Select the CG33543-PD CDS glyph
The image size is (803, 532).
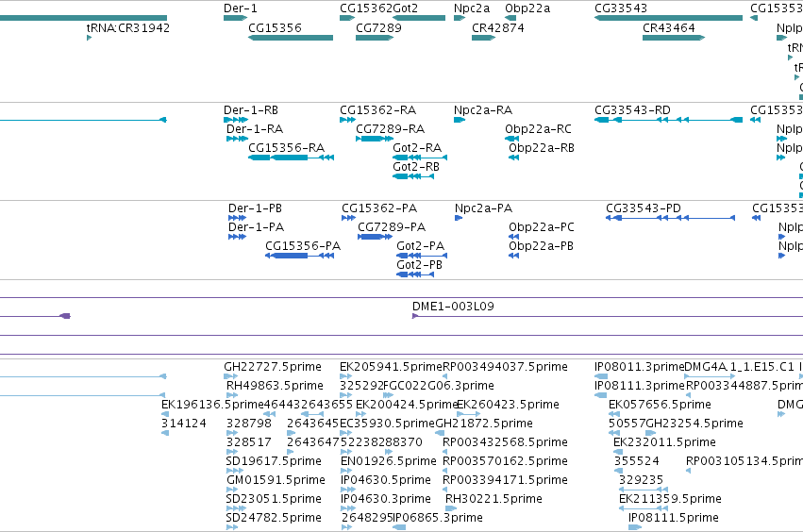670,218
